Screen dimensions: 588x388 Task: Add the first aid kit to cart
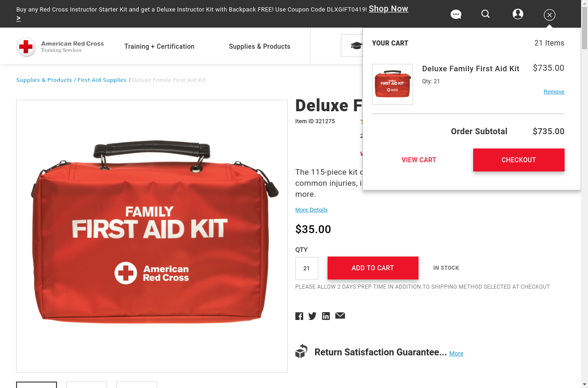pos(373,268)
